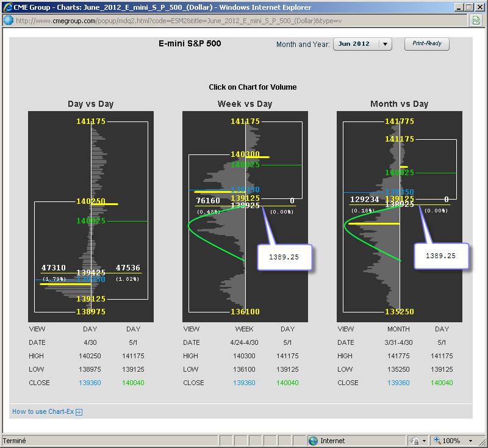The width and height of the screenshot is (488, 448).
Task: Click the 'Click on Chart for Volume' text
Action: [x=253, y=87]
